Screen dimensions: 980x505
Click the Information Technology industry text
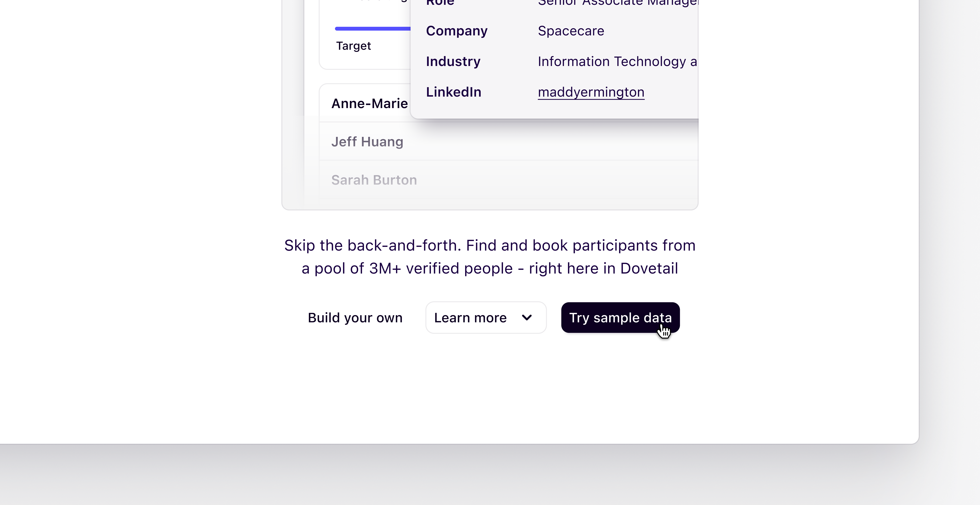tap(616, 61)
